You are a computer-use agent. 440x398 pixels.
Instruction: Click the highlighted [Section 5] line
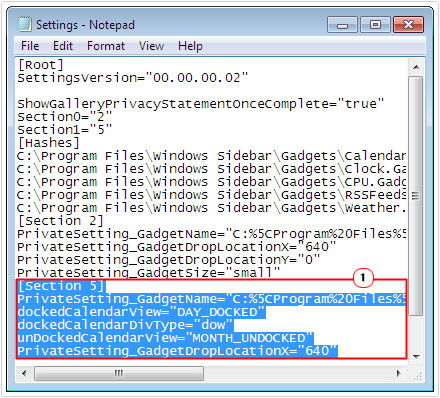coord(61,286)
